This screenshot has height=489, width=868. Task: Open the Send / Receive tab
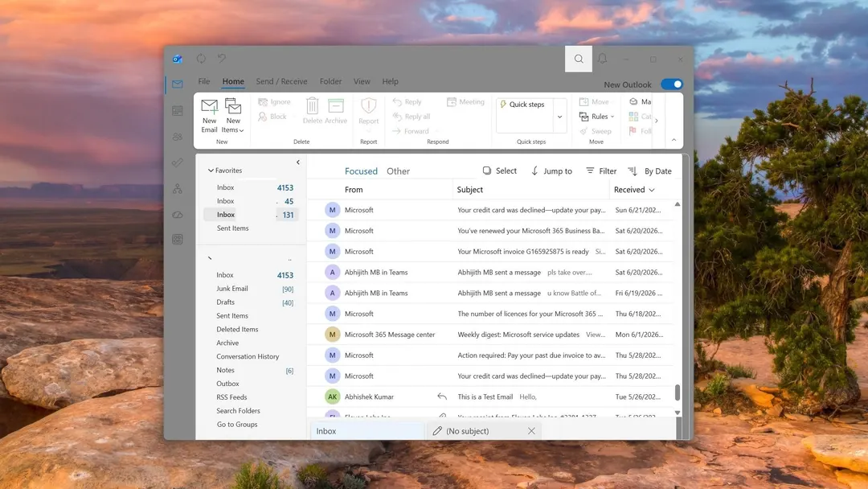click(281, 81)
